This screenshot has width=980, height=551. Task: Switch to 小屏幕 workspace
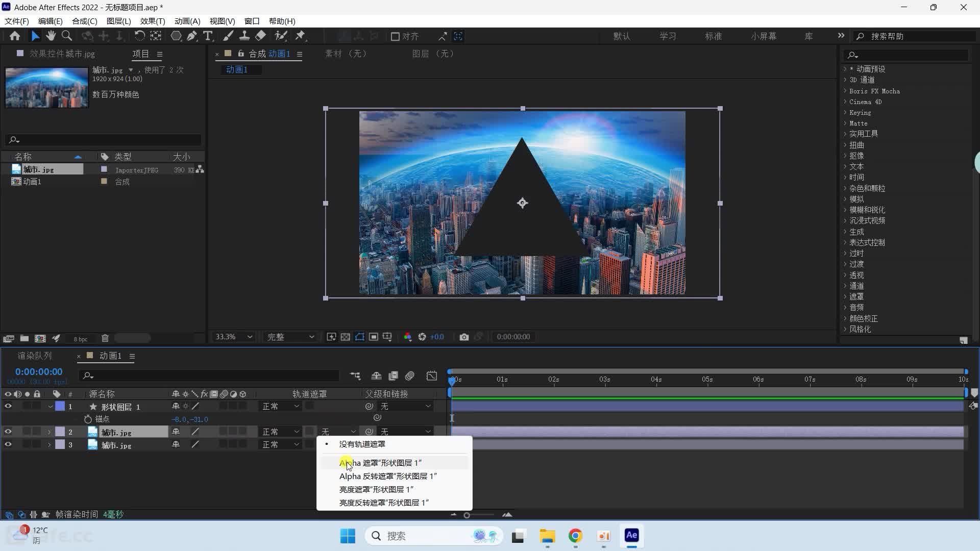click(764, 36)
